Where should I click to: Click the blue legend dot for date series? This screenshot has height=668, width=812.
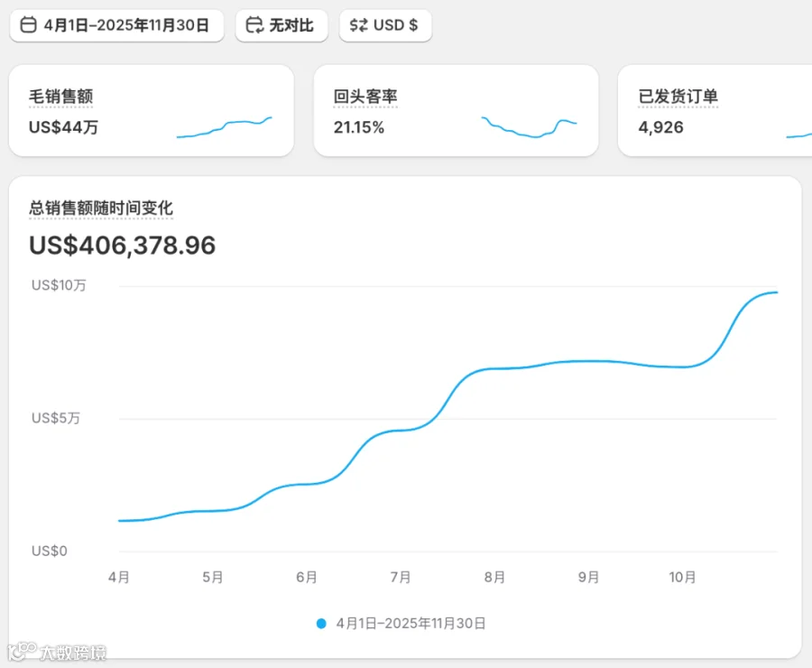[x=321, y=624]
